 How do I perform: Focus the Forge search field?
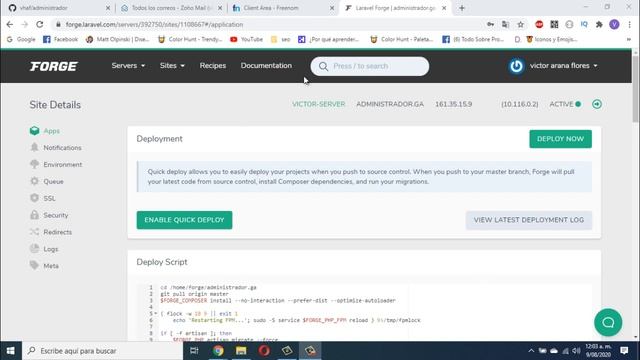pyautogui.click(x=370, y=66)
